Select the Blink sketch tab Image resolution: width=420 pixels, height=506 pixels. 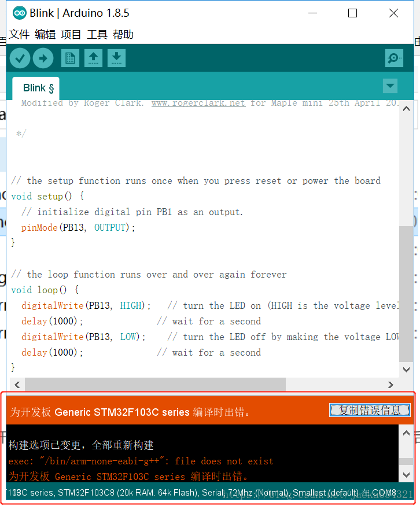(x=36, y=88)
